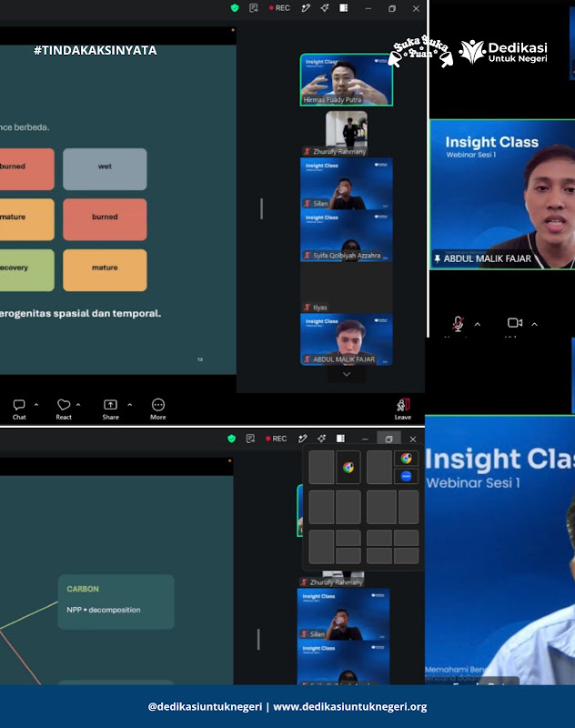Select the tiyas participant tile
This screenshot has height=728, width=575.
[x=347, y=288]
